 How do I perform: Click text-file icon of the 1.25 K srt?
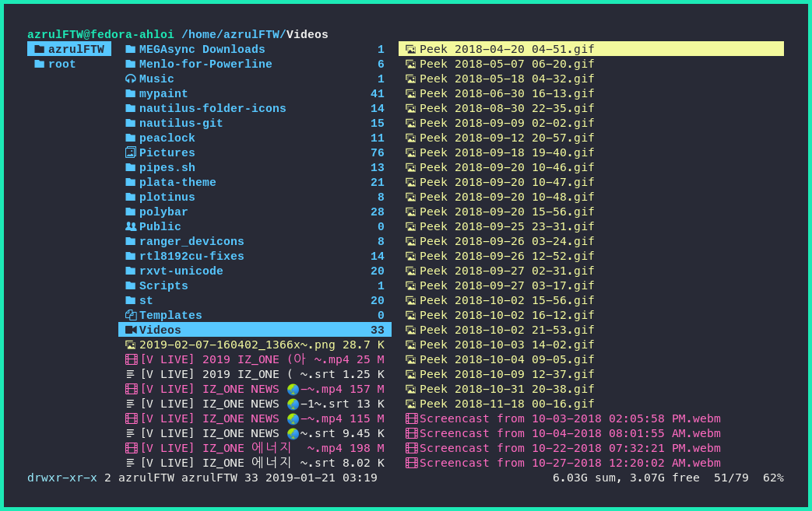point(131,374)
